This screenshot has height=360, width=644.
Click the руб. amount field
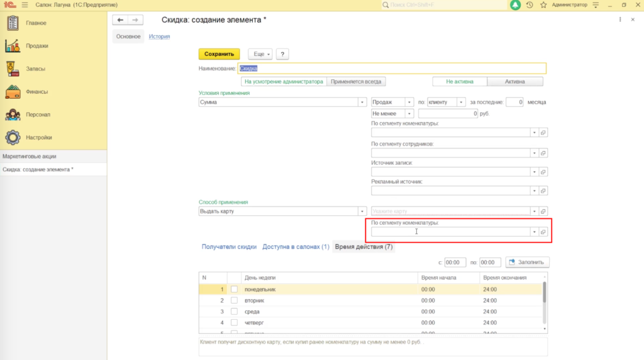448,113
